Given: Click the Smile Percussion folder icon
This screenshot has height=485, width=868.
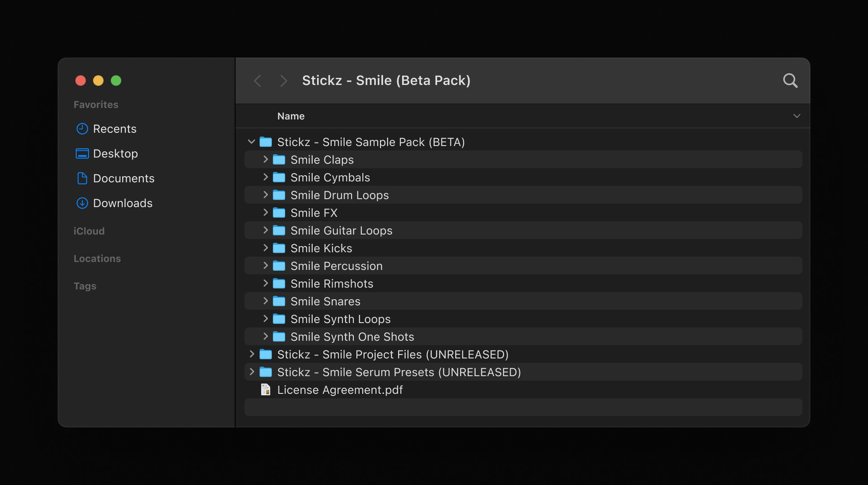Looking at the screenshot, I should point(279,266).
